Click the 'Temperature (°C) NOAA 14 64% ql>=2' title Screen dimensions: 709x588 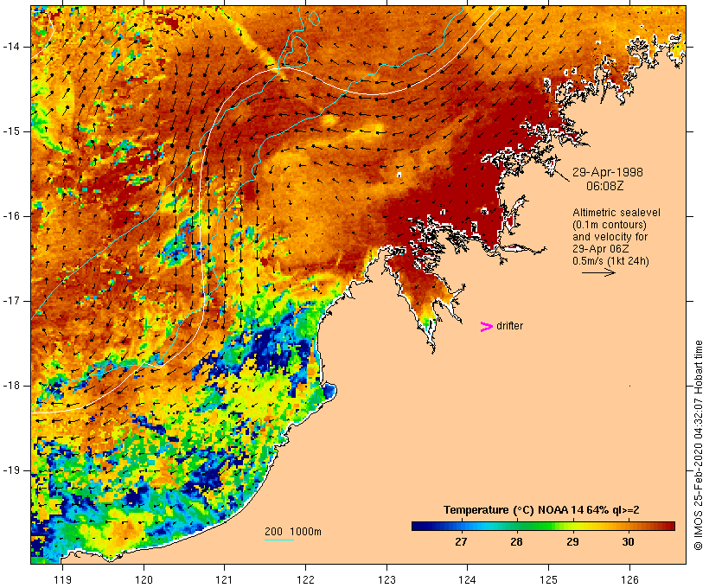[542, 510]
